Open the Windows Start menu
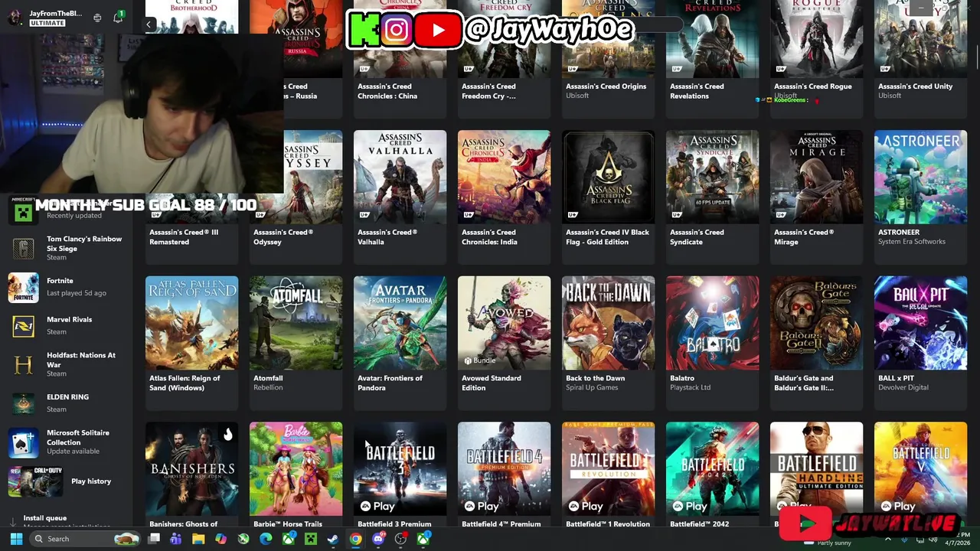The image size is (980, 551). coord(16,539)
